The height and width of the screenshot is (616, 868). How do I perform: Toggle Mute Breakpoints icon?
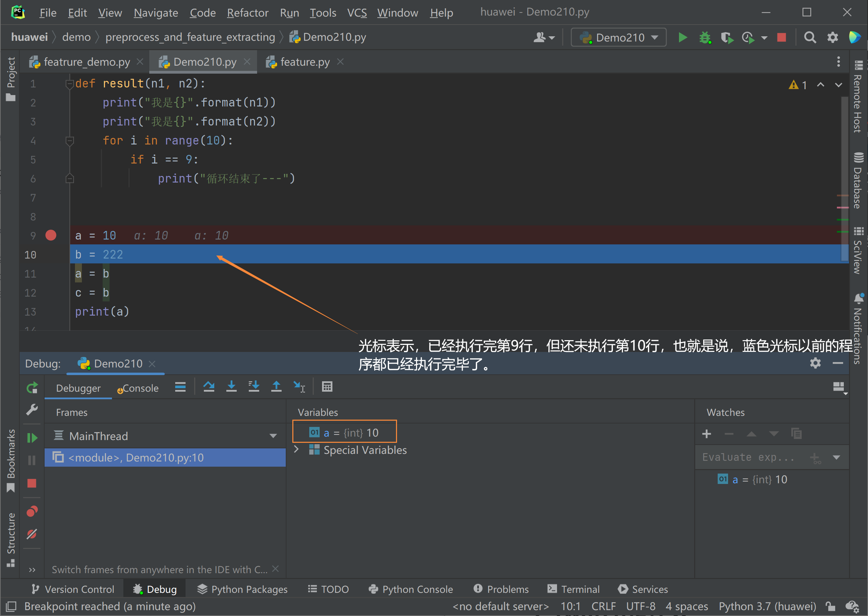click(x=32, y=534)
